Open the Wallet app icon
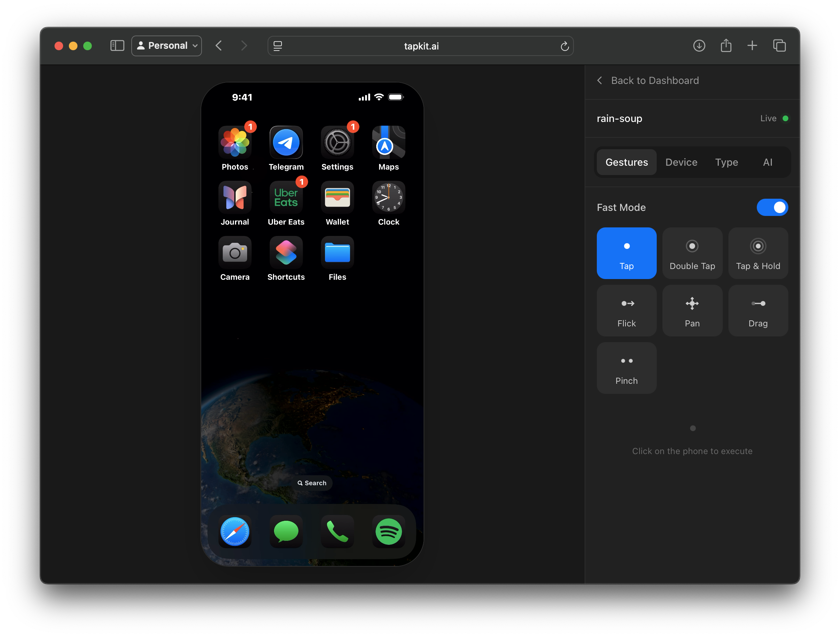 click(x=337, y=198)
